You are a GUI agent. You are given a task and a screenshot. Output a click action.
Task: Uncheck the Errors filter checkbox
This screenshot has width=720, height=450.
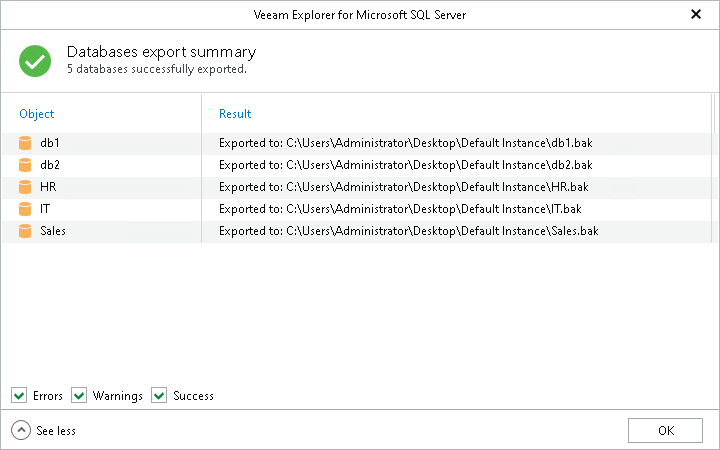click(x=19, y=396)
